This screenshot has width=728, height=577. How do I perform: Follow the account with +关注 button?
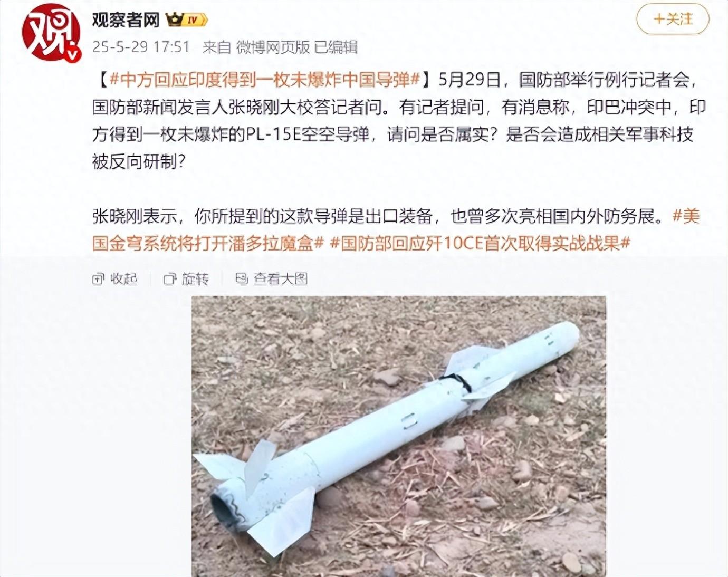[673, 20]
